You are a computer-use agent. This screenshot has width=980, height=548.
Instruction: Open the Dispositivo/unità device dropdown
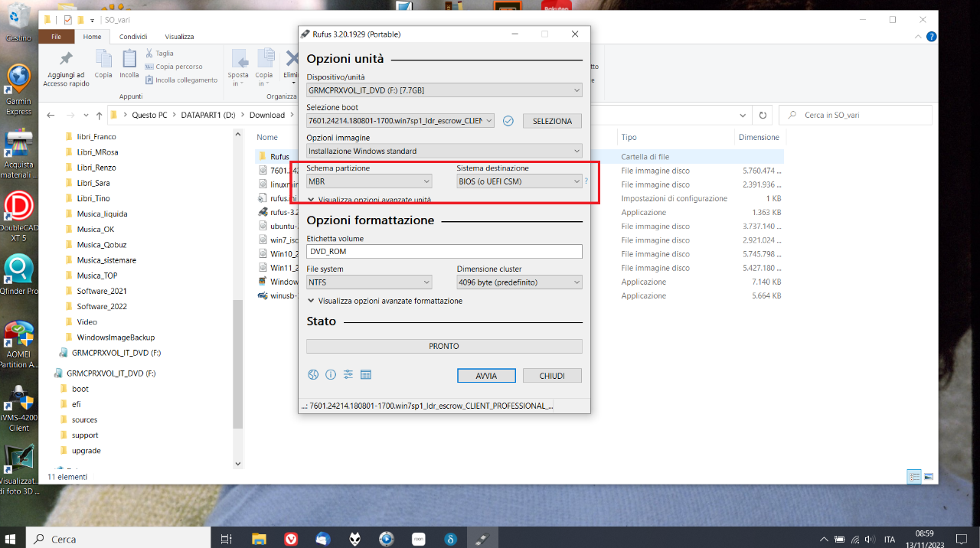pos(444,90)
